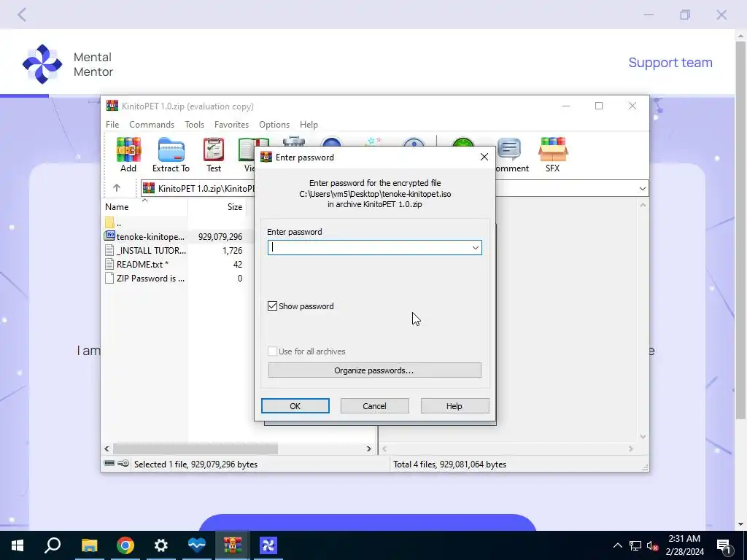747x560 pixels.
Task: Click left arrow of file list scrollbar
Action: pos(107,448)
